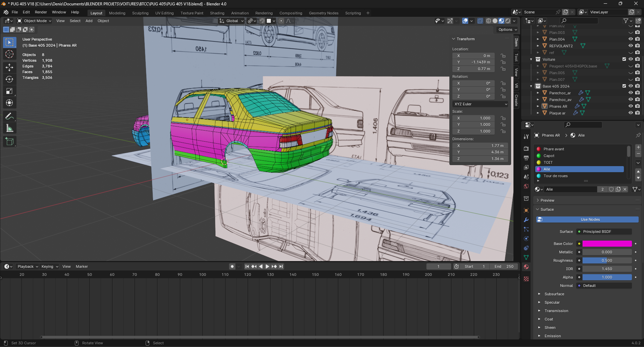Open the Output properties tab
Viewport: 644px width, 347px height.
tap(526, 158)
